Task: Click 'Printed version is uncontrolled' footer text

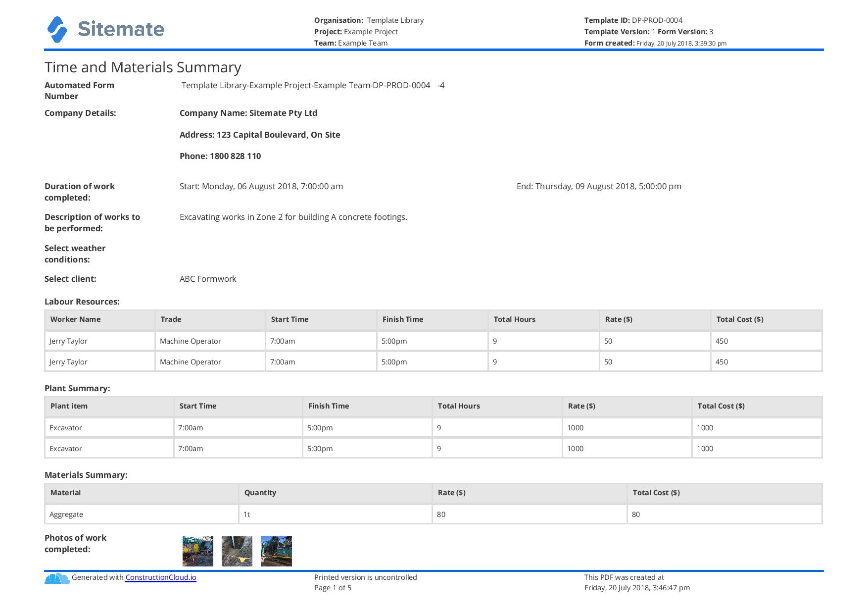Action: click(x=366, y=577)
